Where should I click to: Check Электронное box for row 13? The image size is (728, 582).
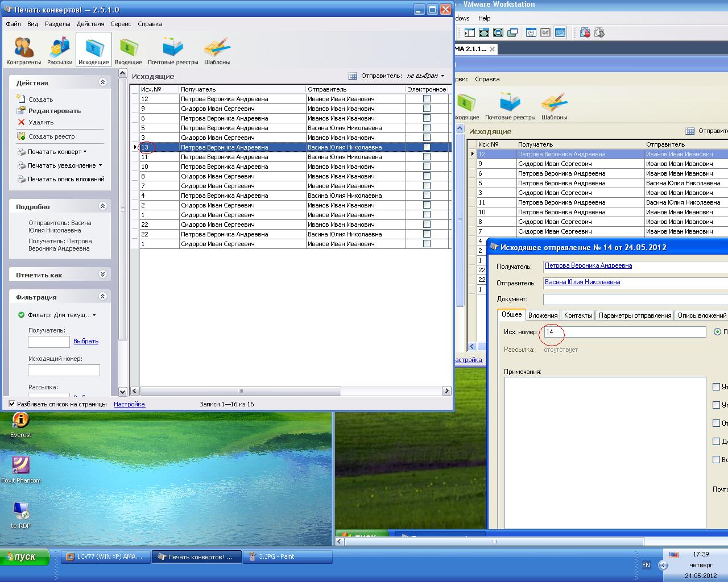point(427,147)
